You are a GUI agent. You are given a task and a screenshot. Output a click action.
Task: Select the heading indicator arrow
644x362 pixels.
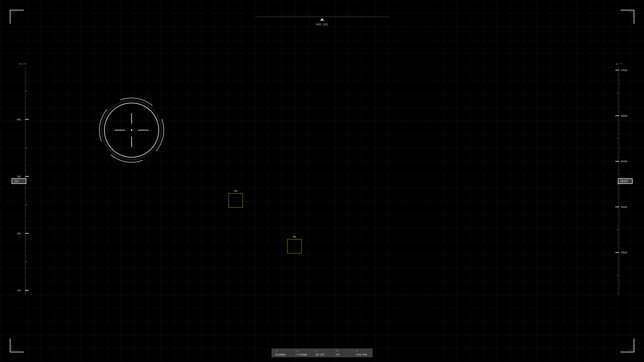[x=322, y=20]
